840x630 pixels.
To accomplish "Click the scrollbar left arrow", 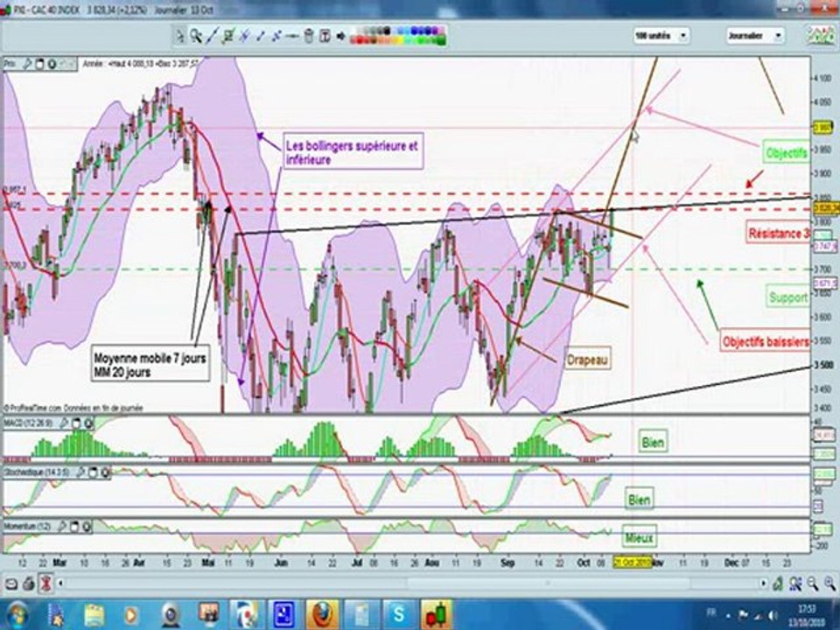I will (60, 584).
